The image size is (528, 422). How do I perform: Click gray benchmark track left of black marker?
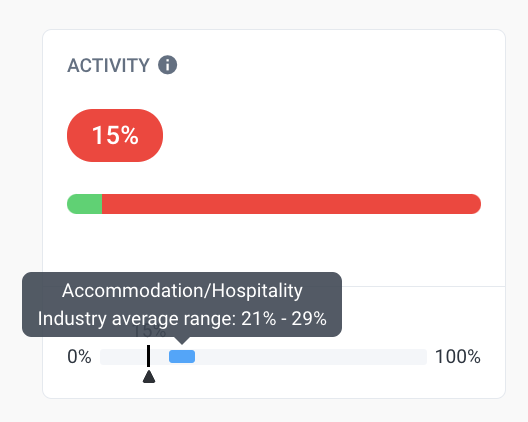123,357
